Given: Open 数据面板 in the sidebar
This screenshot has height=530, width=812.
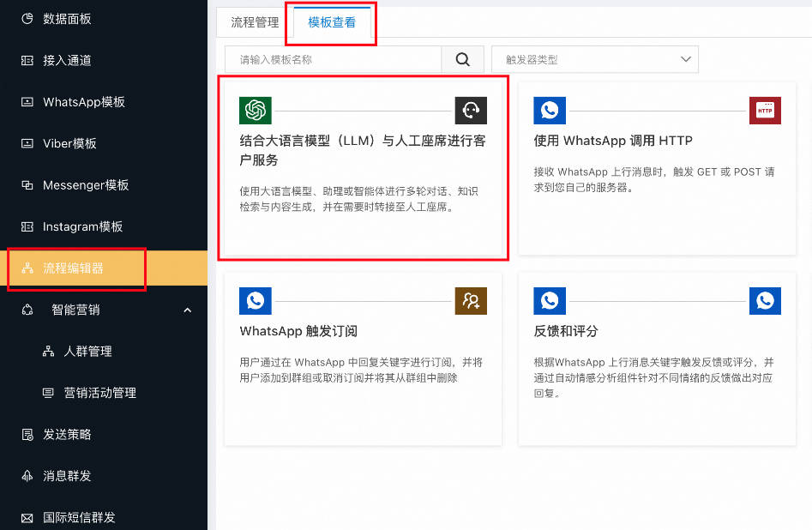Looking at the screenshot, I should (68, 19).
